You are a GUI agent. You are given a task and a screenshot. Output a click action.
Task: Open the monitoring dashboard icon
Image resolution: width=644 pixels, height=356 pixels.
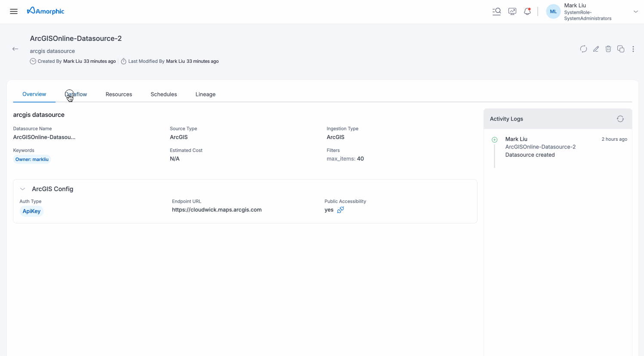512,11
